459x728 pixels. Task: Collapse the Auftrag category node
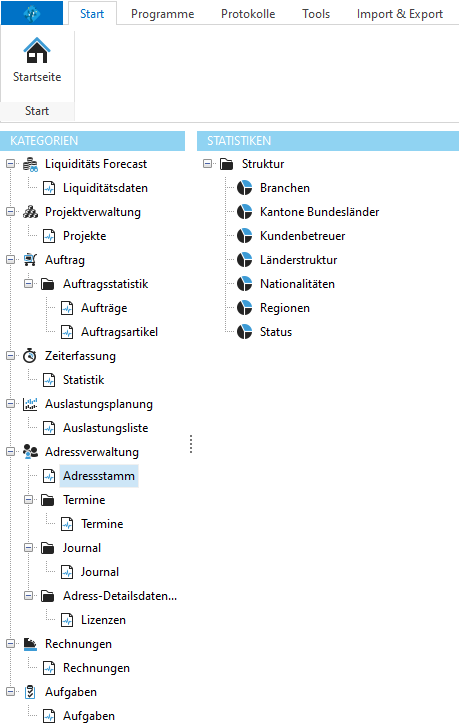(10, 260)
